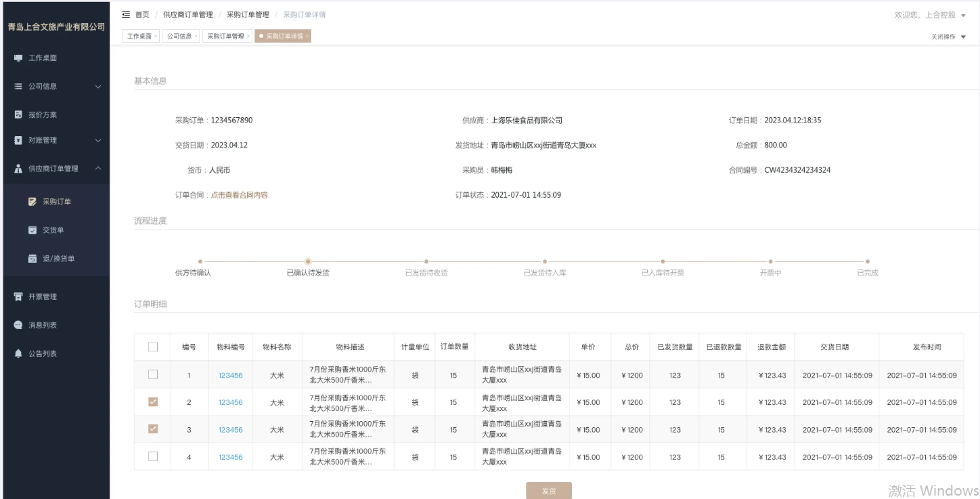Click the 退/换货单 icon in submenu
This screenshot has width=980, height=499.
pyautogui.click(x=32, y=259)
